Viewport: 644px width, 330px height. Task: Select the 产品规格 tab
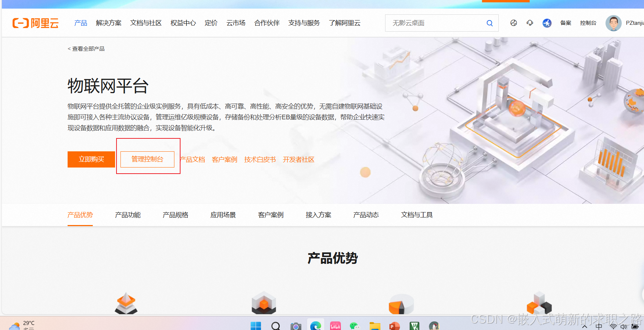[x=175, y=215]
